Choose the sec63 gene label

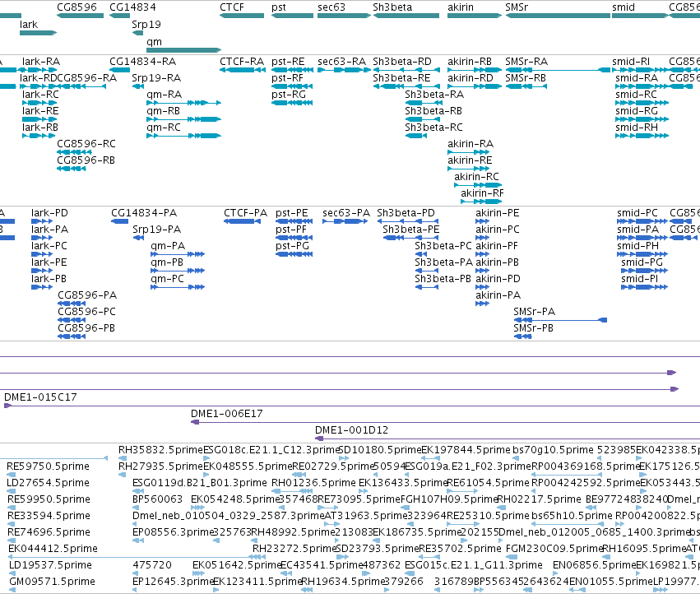(x=331, y=7)
